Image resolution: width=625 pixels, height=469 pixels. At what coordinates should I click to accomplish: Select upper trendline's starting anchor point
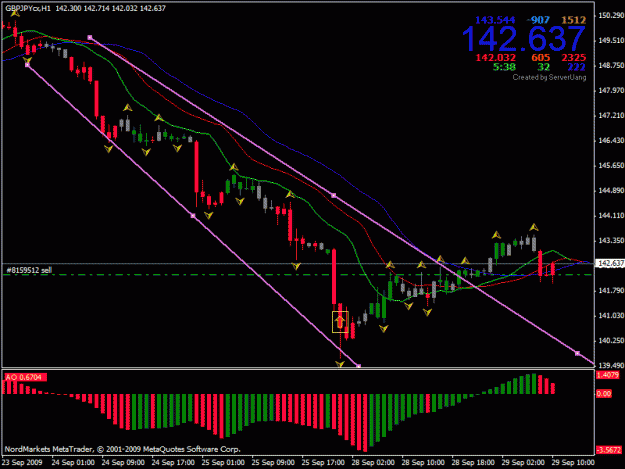point(90,37)
